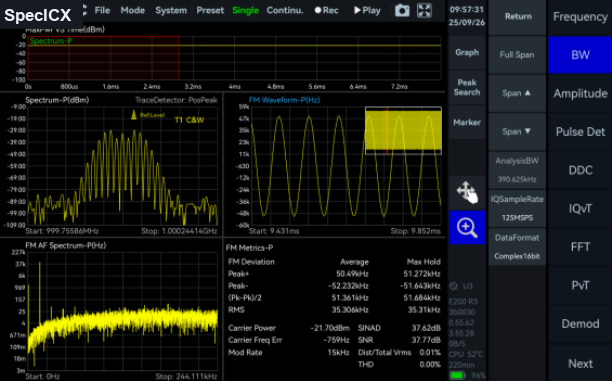Screen dimensions: 612x381
Task: Start recording with Rec
Action: click(x=327, y=11)
